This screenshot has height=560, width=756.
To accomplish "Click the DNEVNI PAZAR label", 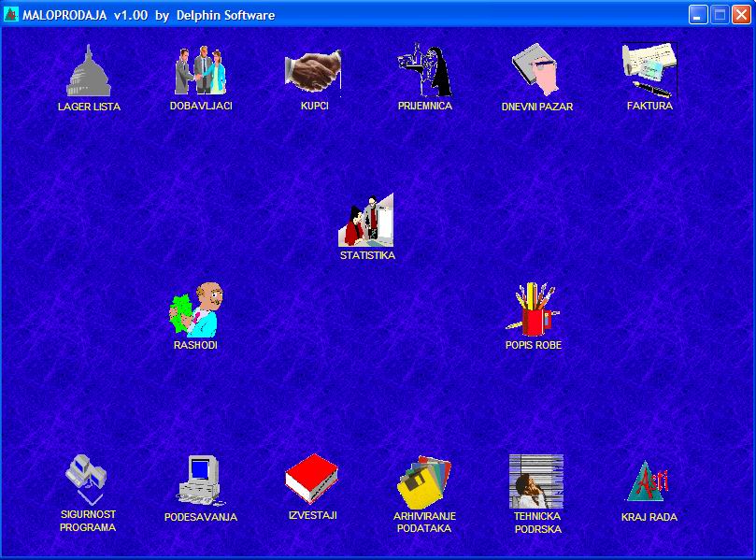I will click(x=537, y=107).
